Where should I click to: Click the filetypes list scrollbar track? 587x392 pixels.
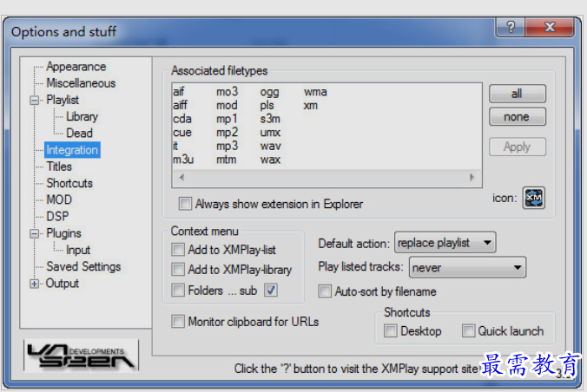[326, 177]
